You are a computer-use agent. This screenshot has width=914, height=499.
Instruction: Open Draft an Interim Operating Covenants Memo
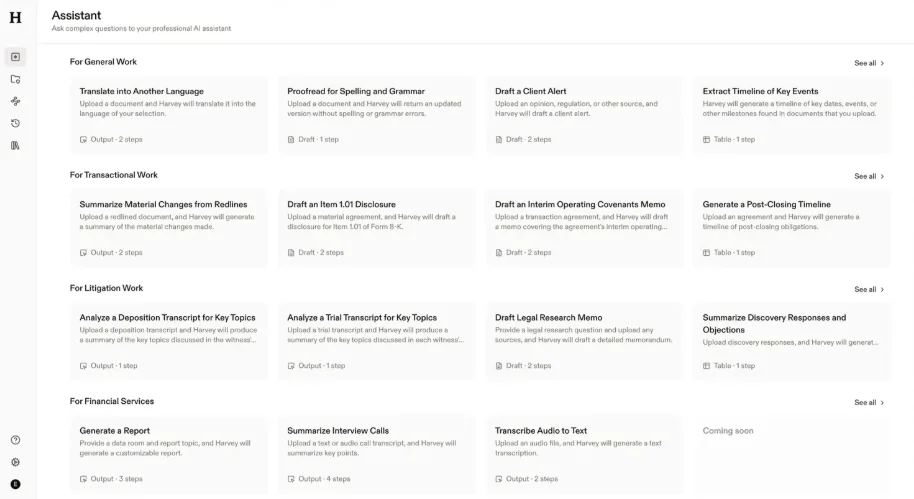pyautogui.click(x=584, y=229)
